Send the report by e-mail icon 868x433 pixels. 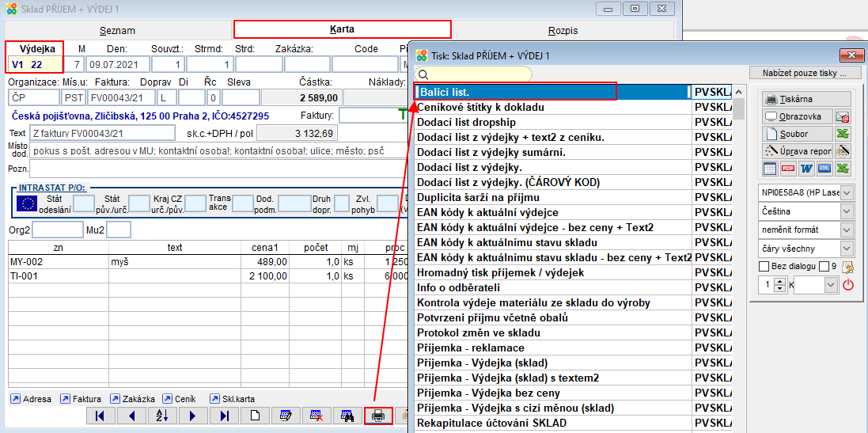tap(843, 117)
